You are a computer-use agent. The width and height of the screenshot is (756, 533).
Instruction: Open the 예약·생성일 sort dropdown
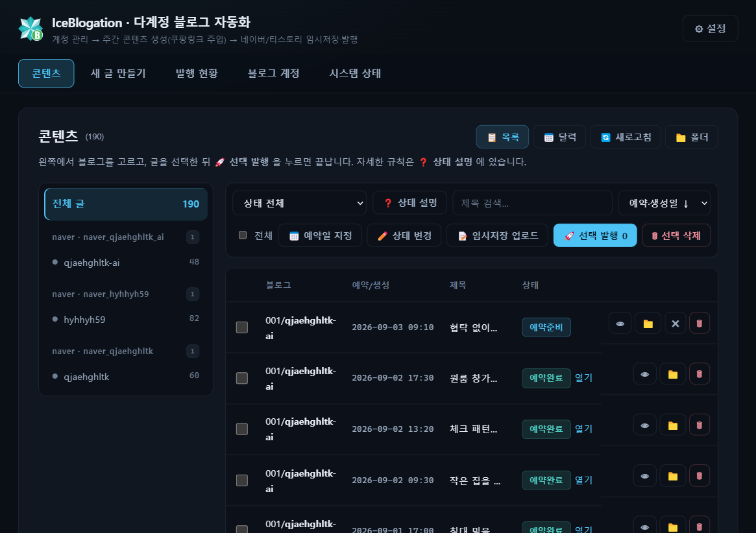click(665, 203)
